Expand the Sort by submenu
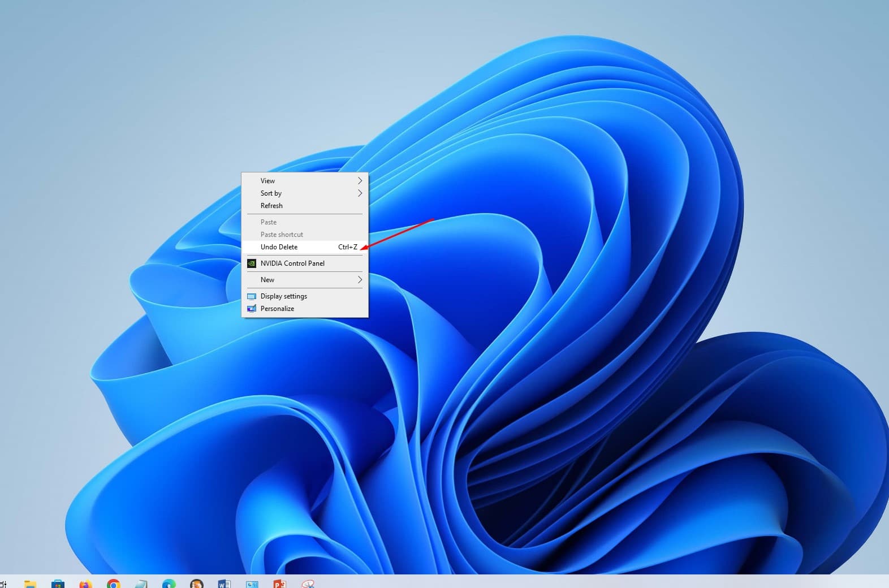 (x=305, y=193)
